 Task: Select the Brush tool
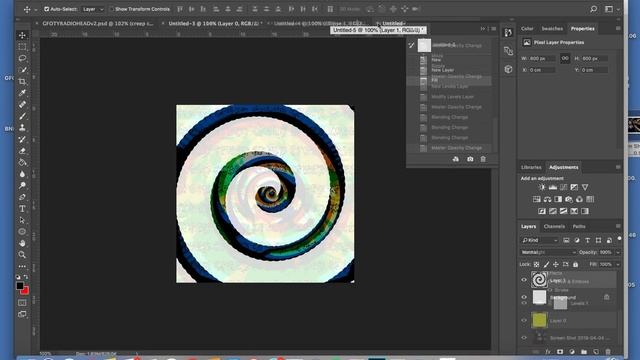point(22,116)
